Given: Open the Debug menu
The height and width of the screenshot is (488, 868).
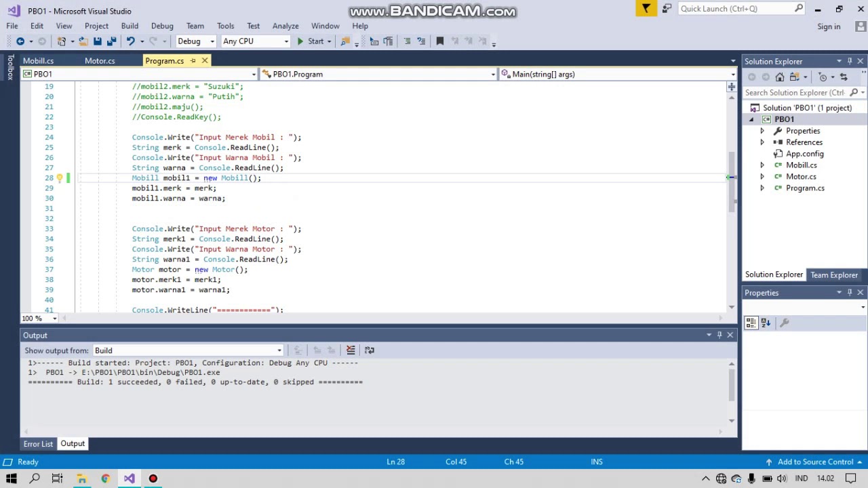Looking at the screenshot, I should click(162, 26).
